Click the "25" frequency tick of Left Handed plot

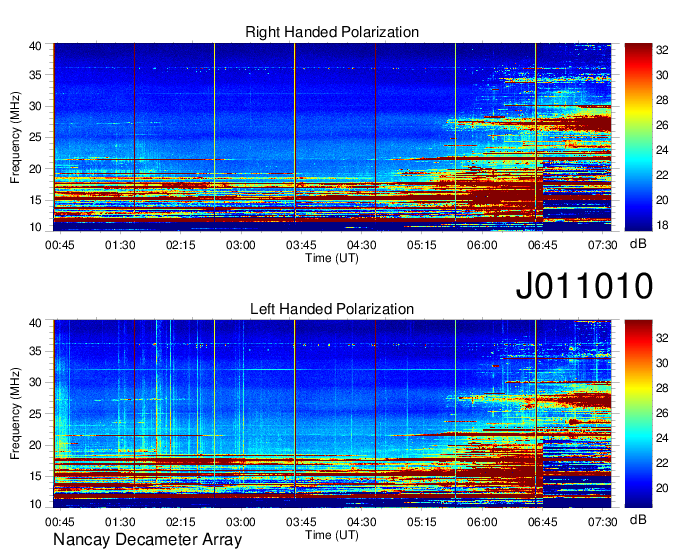coord(35,414)
